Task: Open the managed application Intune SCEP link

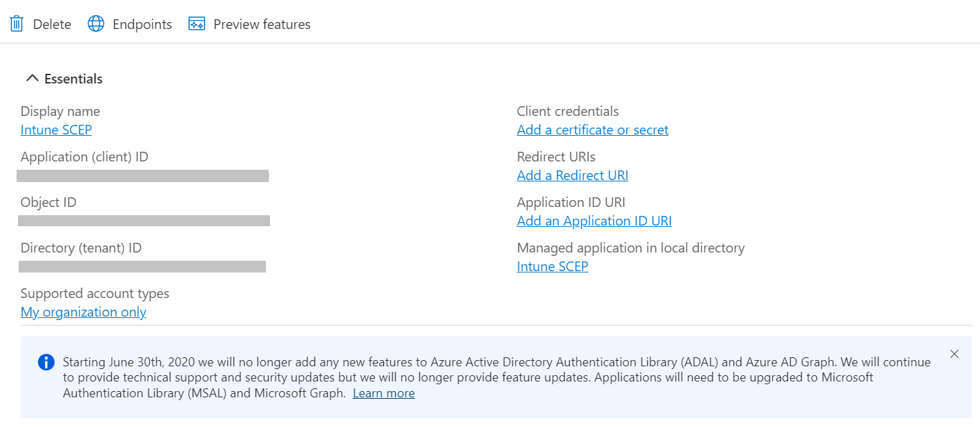Action: (x=553, y=266)
